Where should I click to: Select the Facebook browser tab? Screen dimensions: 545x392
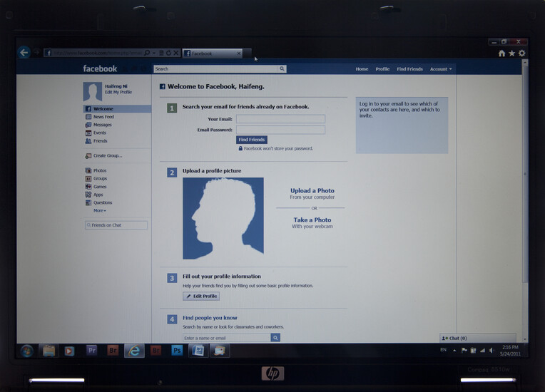tap(212, 53)
